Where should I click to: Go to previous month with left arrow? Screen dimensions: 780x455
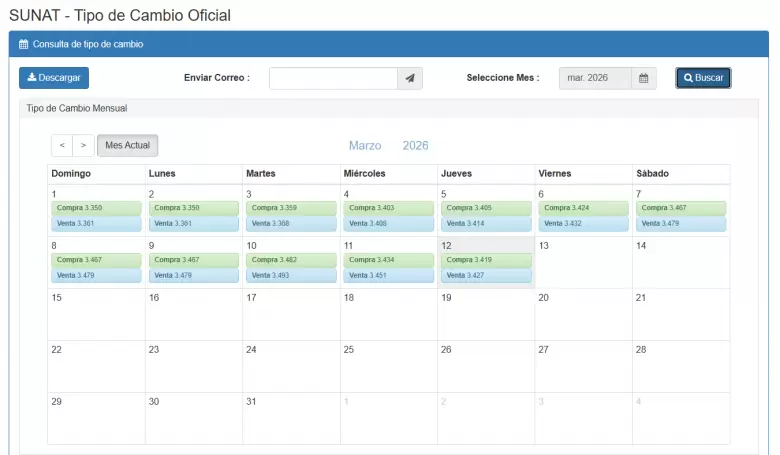click(x=62, y=146)
